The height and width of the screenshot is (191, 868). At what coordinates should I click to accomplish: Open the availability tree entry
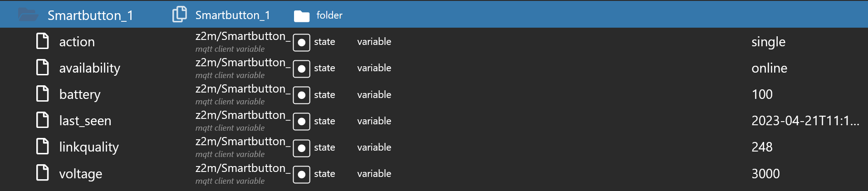(x=90, y=68)
